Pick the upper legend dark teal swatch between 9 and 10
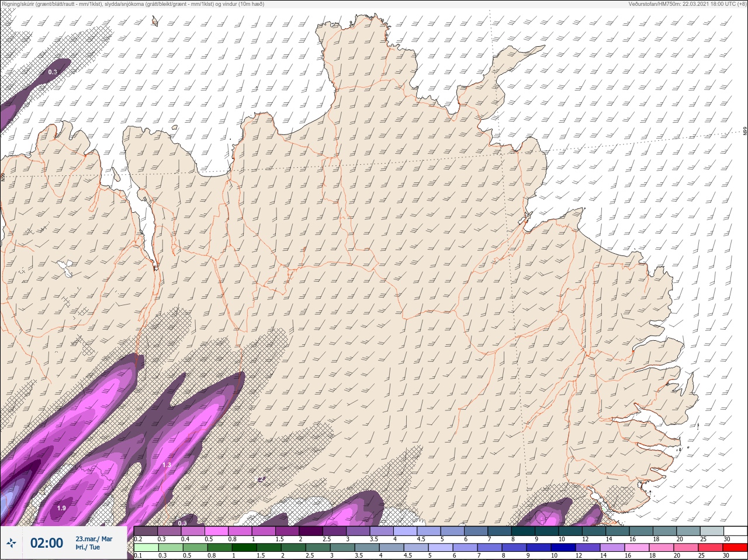748x560 pixels. tap(547, 531)
